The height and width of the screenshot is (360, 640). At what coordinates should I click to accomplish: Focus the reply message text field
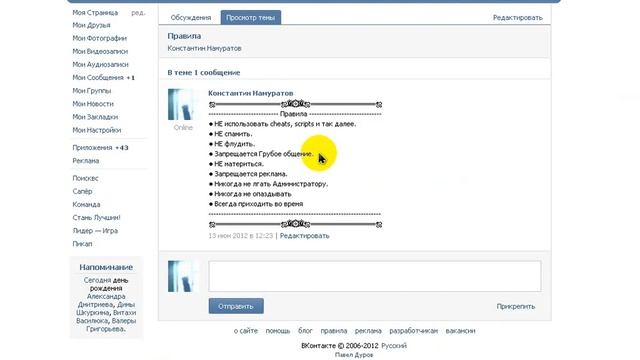375,276
